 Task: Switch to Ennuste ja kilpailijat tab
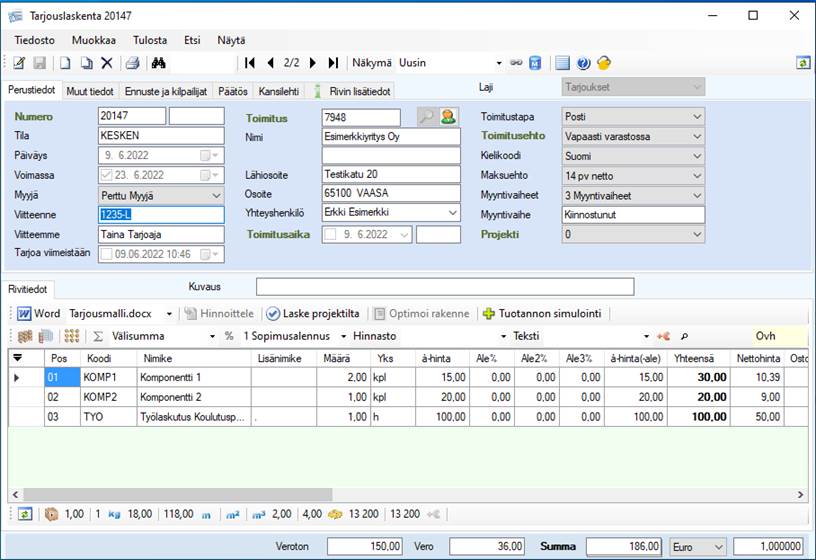(165, 91)
